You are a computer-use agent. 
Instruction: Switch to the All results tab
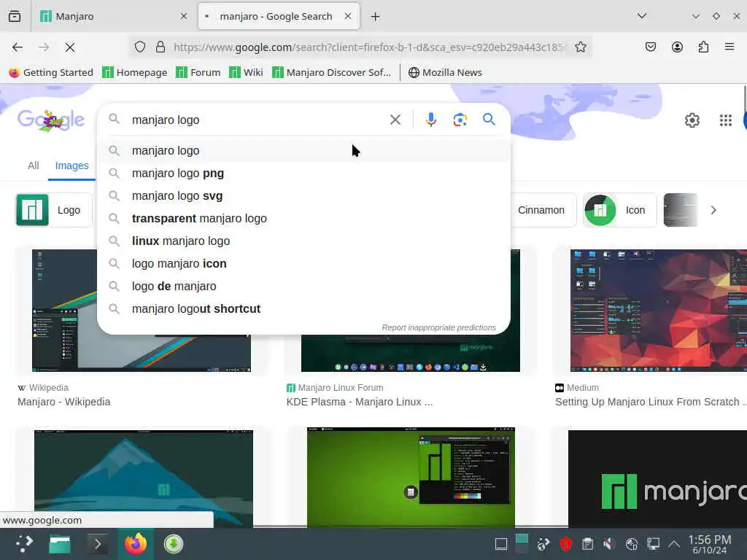34,166
